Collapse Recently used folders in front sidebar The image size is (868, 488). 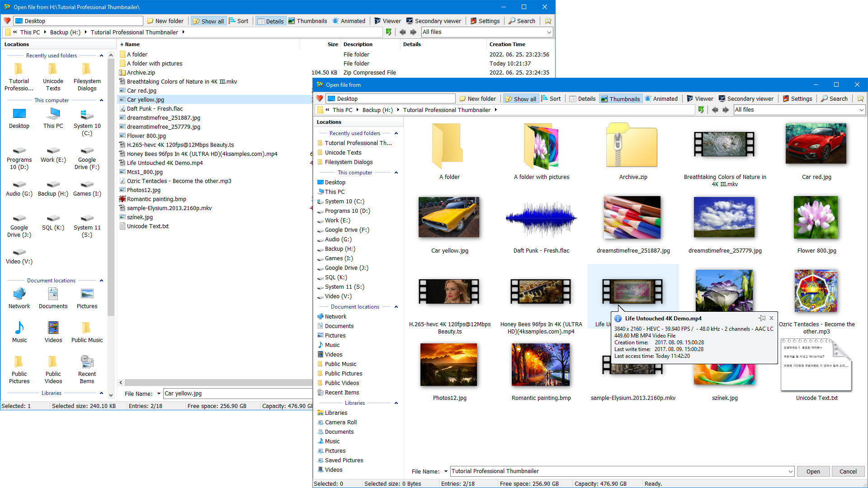point(396,133)
